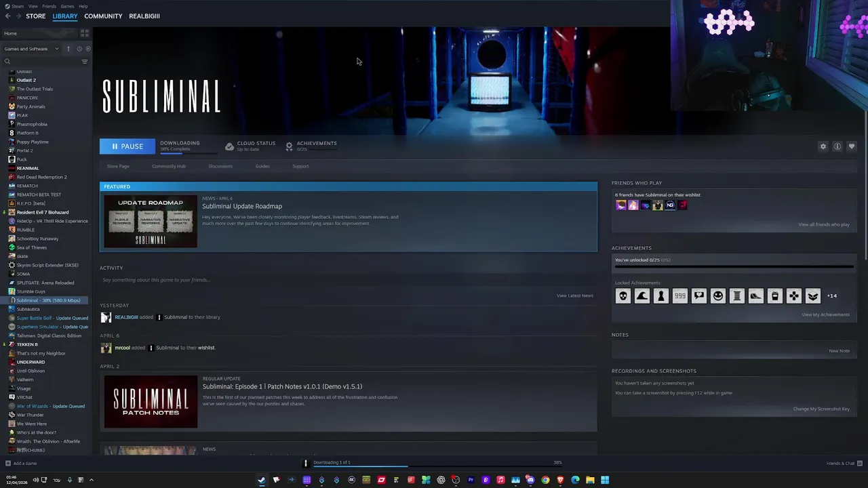Open the View menu
This screenshot has width=868, height=488.
point(33,6)
